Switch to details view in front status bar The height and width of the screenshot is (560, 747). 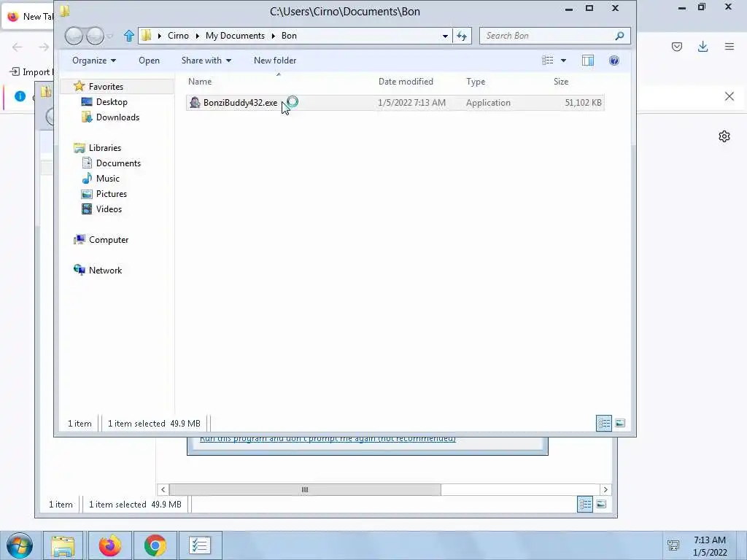click(603, 423)
